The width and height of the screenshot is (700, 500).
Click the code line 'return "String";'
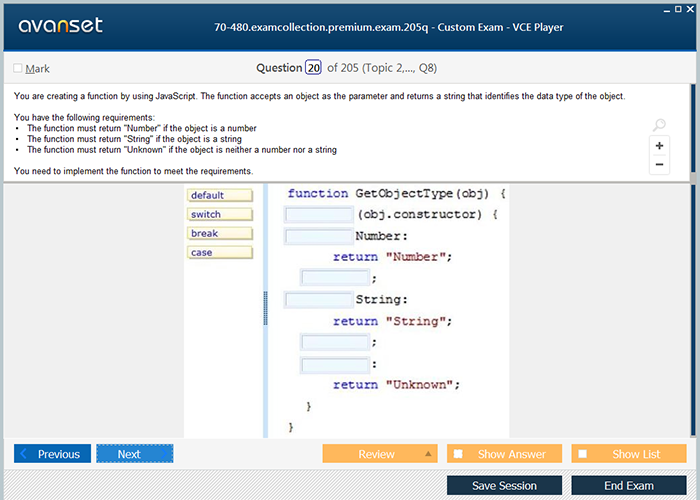(x=392, y=321)
